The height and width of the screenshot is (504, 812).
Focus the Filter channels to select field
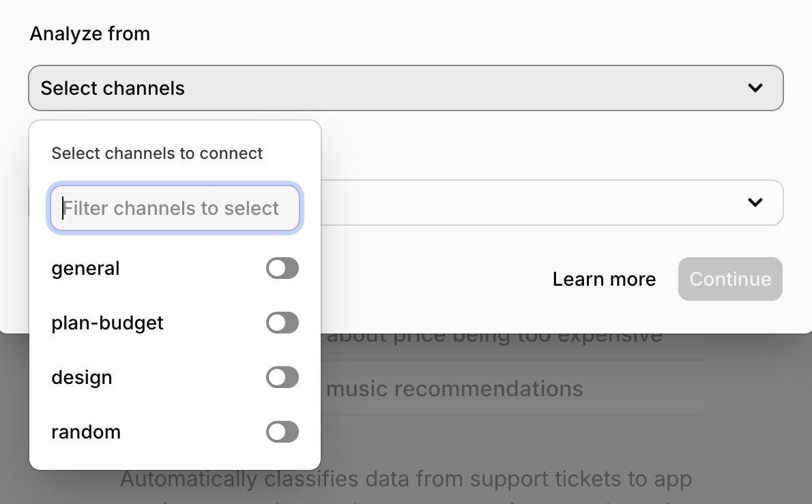[x=175, y=208]
